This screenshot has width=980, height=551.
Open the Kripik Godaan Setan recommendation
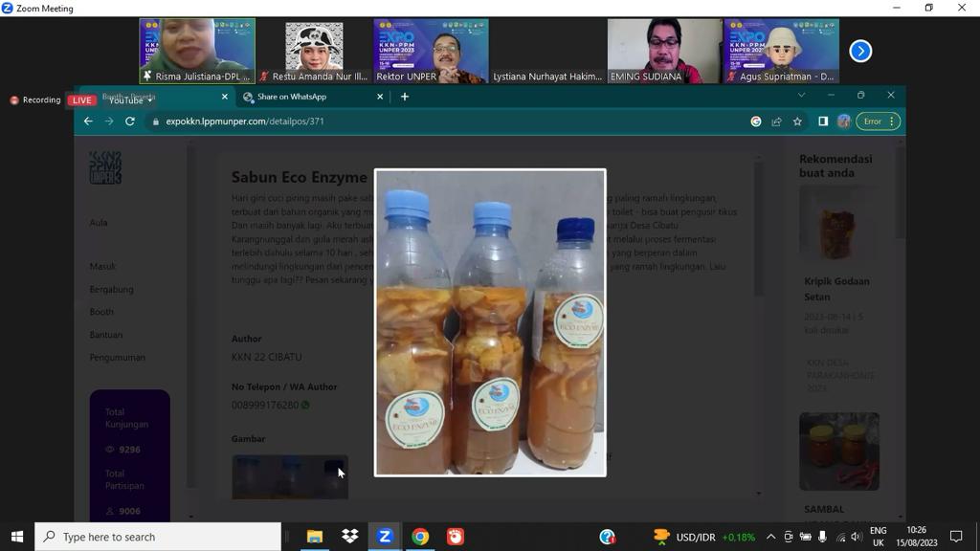click(x=836, y=287)
